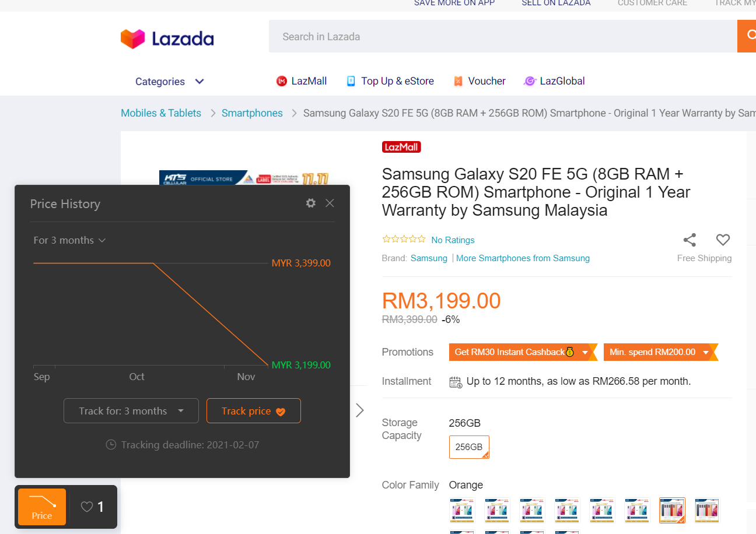Add product to wishlist heart icon
Screen dimensions: 756x534
[723, 240]
